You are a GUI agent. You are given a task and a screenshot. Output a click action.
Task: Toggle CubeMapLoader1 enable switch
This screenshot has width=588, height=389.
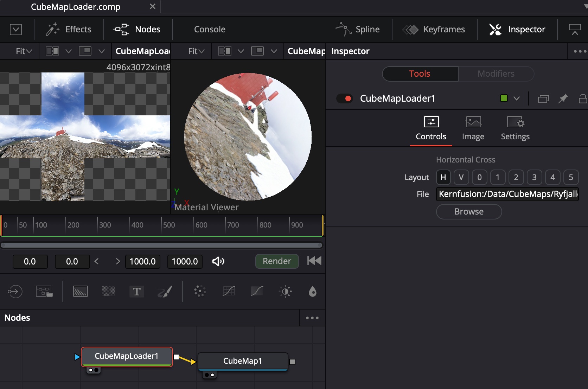pos(344,98)
